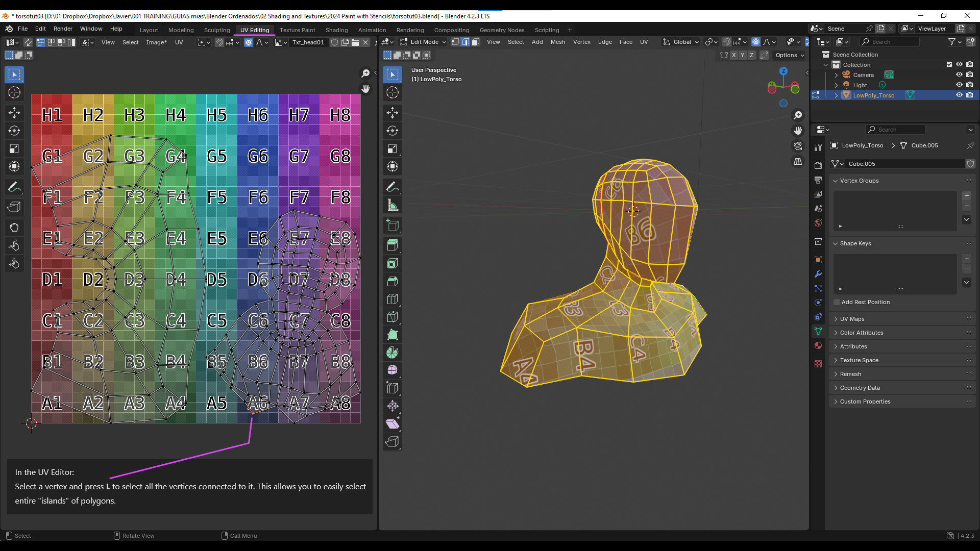Select the Poly Build tool
Viewport: 980px width, 551px height.
[393, 335]
